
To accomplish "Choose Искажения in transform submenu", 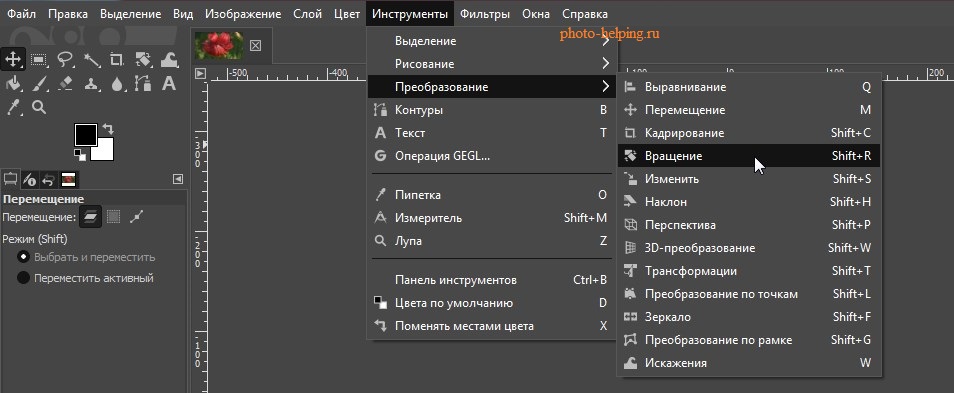I will pyautogui.click(x=748, y=363).
